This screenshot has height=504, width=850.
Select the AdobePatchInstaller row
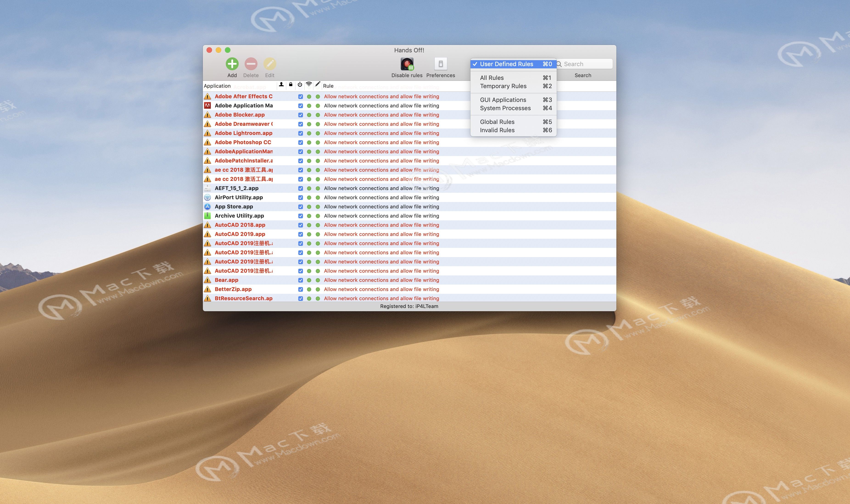tap(409, 161)
